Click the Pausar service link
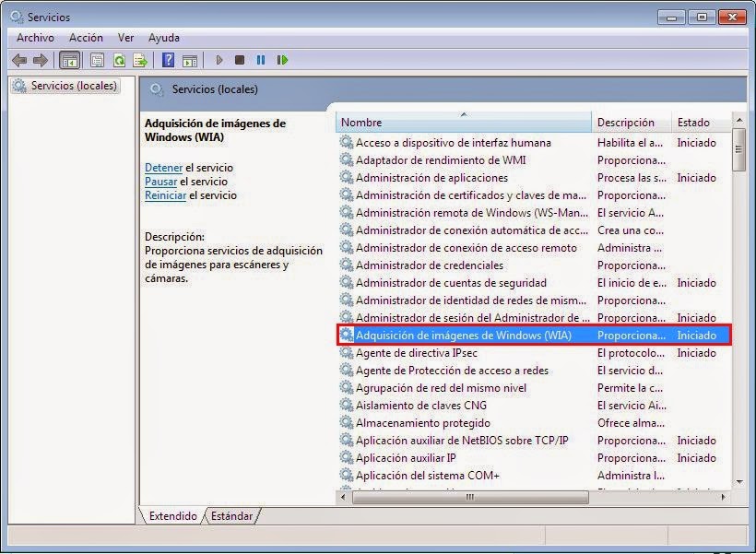756x554 pixels. (161, 182)
